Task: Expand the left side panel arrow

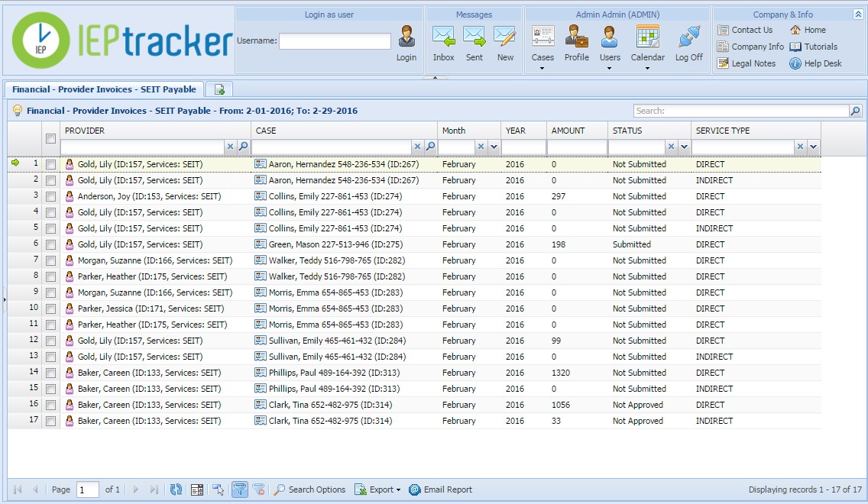Action: 5,299
